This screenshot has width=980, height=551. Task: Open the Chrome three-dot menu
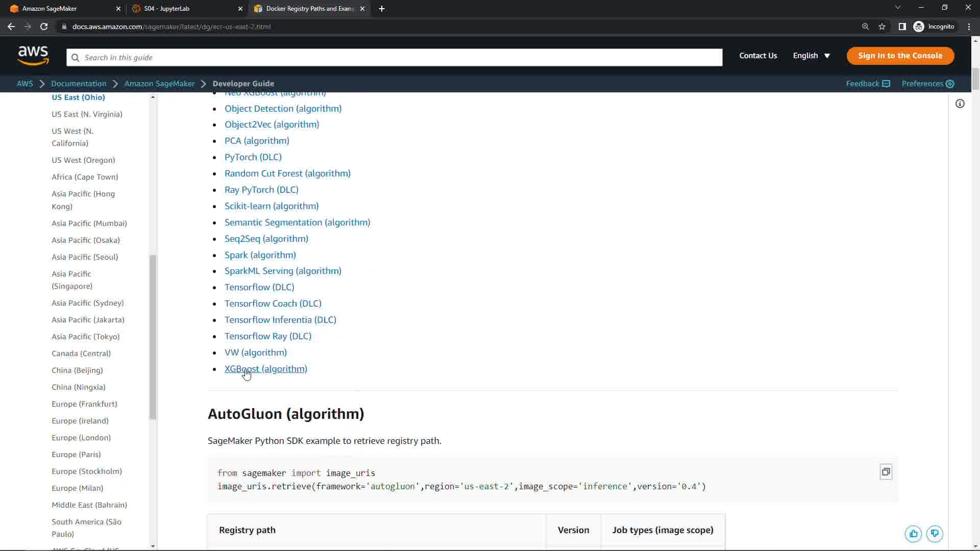[969, 27]
